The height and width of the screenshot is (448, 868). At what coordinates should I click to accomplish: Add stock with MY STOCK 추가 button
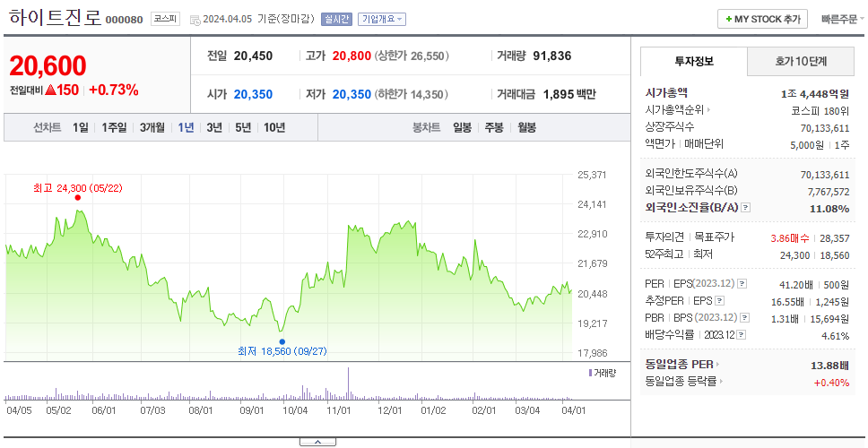pos(762,19)
